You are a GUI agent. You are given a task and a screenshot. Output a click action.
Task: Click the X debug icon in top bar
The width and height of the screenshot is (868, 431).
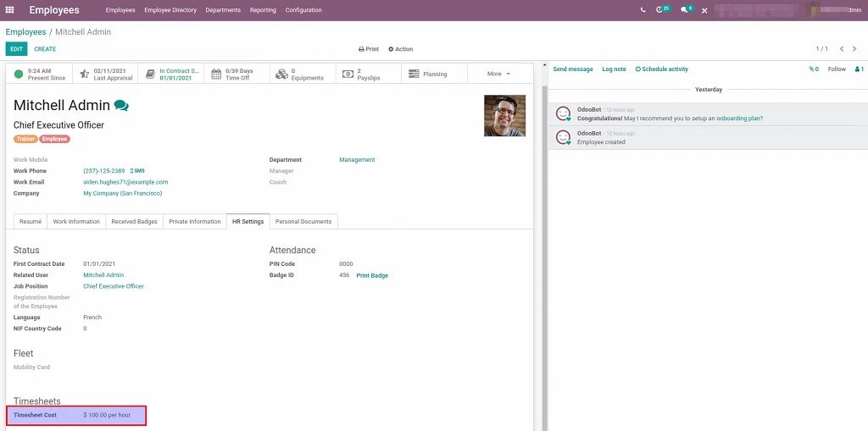(704, 10)
